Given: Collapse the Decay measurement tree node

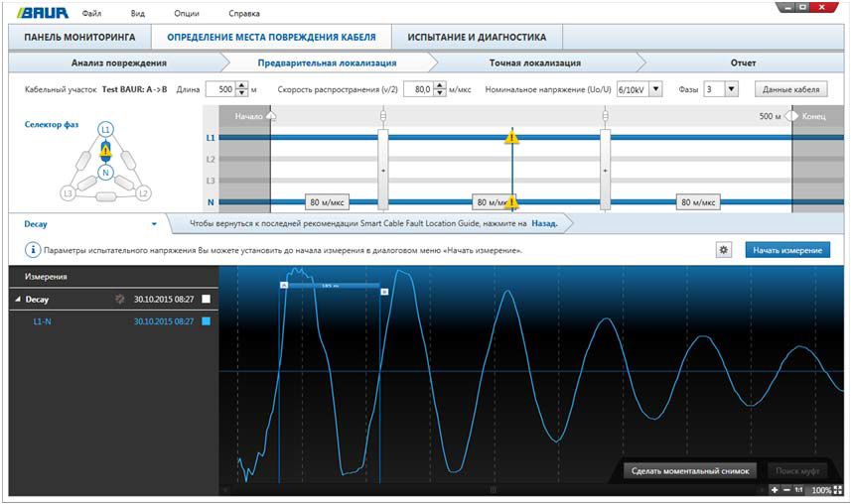Looking at the screenshot, I should point(17,299).
